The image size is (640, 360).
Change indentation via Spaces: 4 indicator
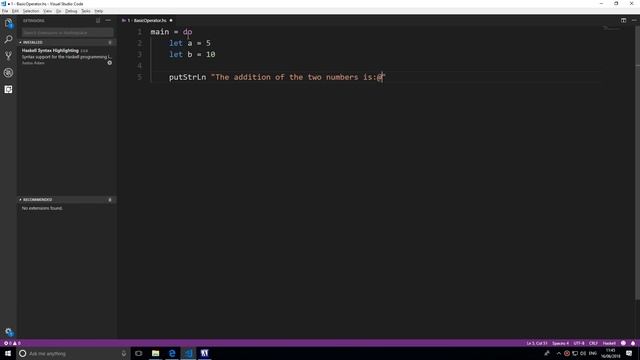pyautogui.click(x=560, y=343)
